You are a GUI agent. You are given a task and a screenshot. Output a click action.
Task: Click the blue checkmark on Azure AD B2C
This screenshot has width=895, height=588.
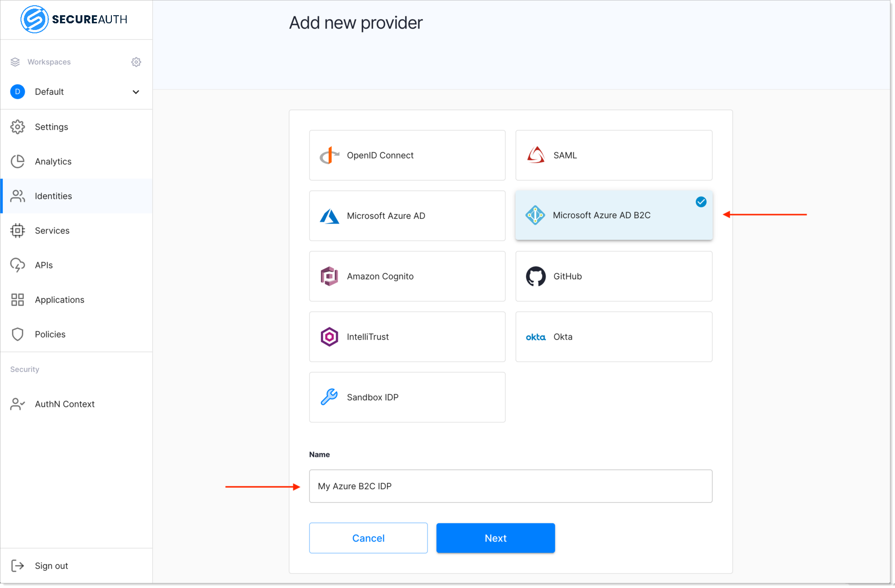(x=701, y=202)
